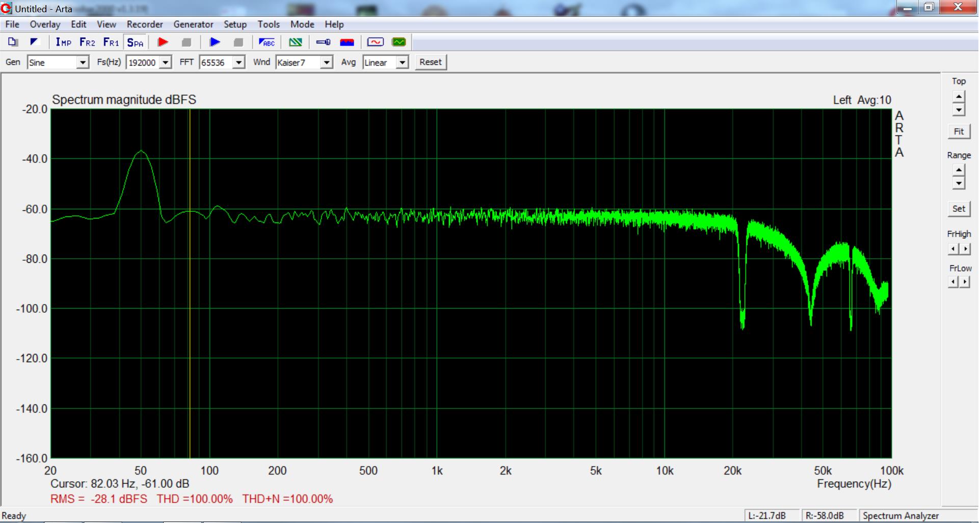Open the Setup menu

coord(235,24)
